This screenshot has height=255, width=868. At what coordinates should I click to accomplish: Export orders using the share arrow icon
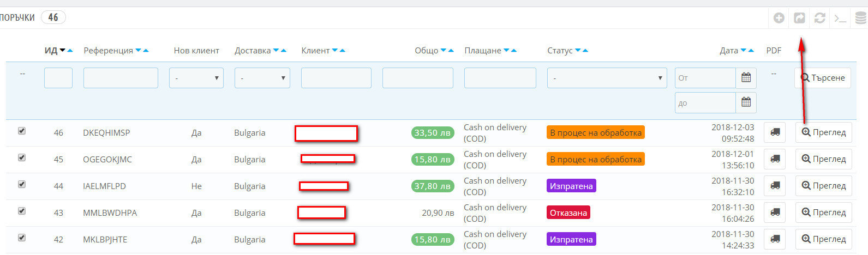tap(799, 18)
